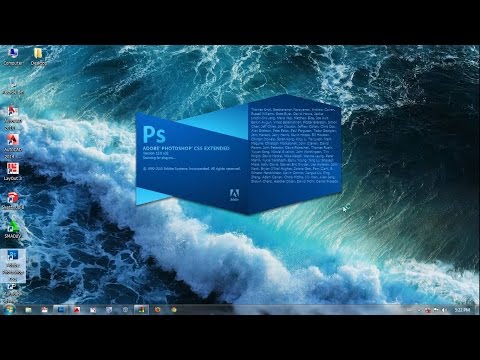
Task: Click the Chrome icon in the taskbar
Action: coord(174,310)
